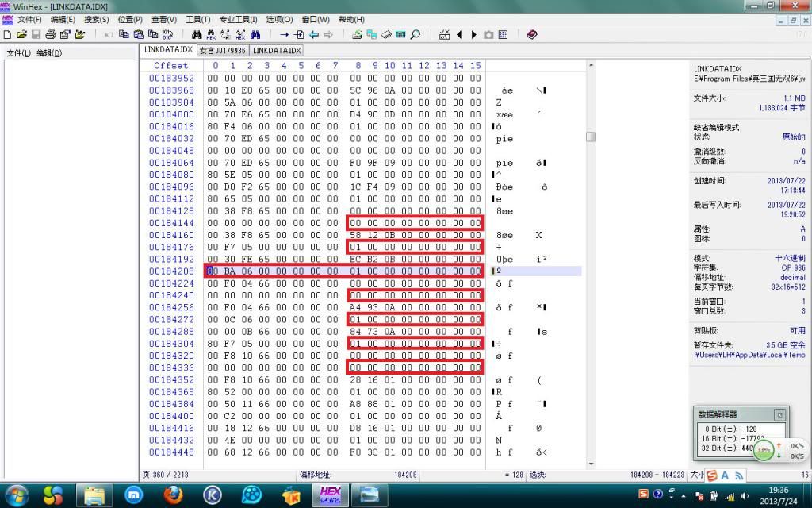Viewport: 812px width, 508px height.
Task: Click the help book icon in toolbar
Action: (531, 35)
